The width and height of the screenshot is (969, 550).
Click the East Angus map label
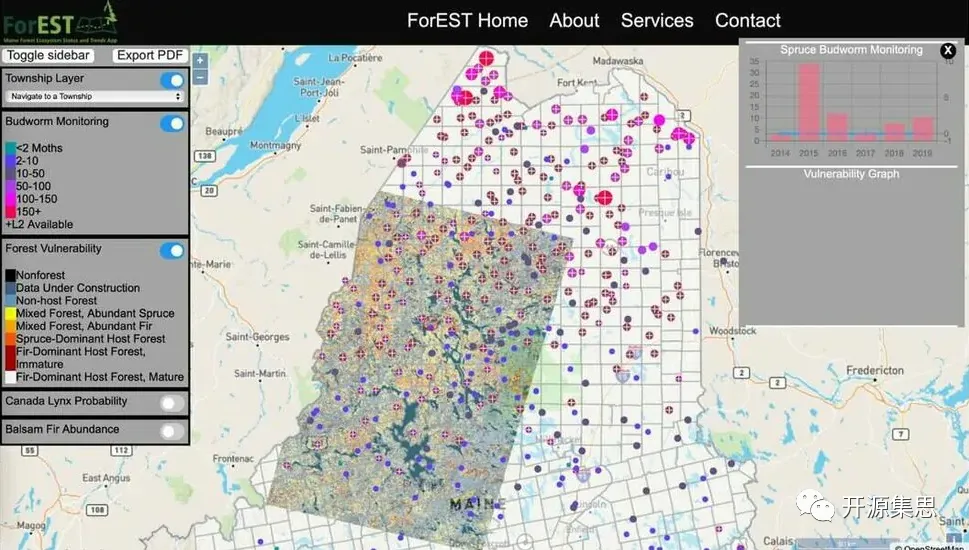(x=106, y=478)
